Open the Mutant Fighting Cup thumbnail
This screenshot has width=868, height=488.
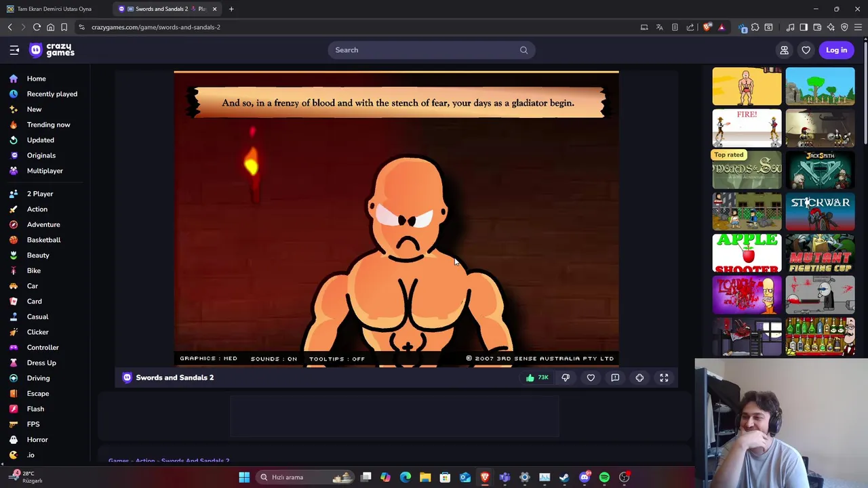pyautogui.click(x=820, y=253)
